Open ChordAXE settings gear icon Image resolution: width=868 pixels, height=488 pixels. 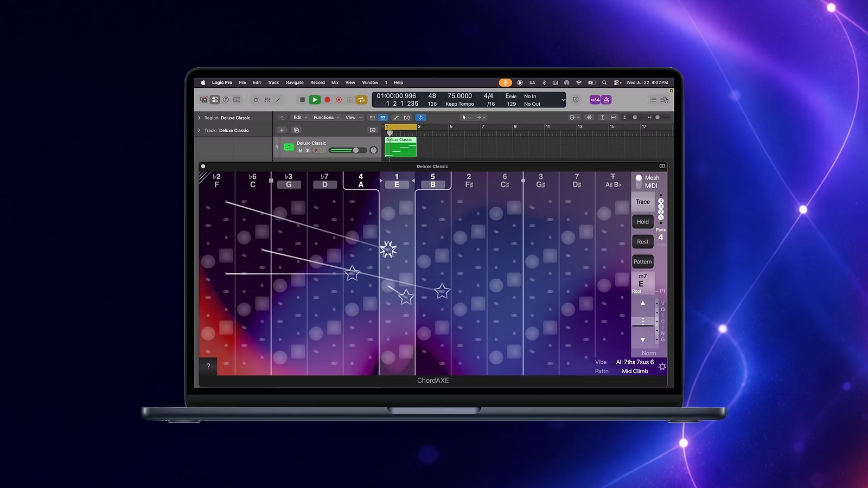[x=662, y=367]
